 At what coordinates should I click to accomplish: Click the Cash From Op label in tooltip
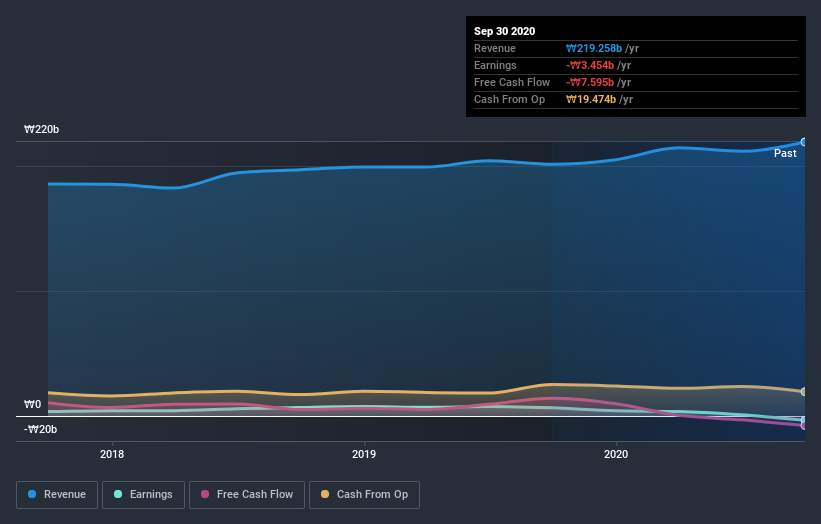point(509,99)
